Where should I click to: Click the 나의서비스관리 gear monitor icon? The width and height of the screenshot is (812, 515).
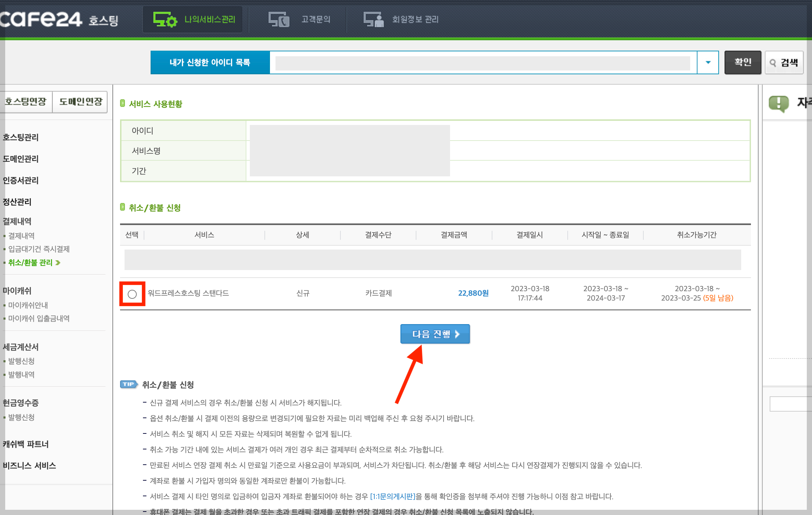(165, 19)
